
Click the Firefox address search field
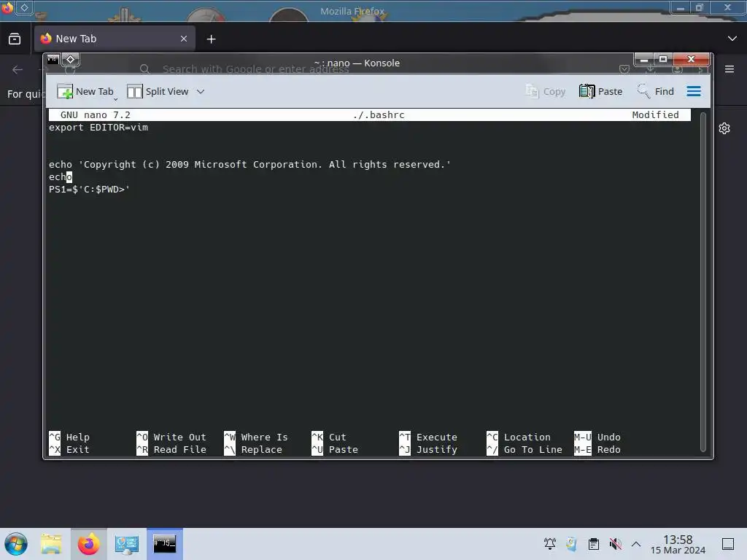click(x=255, y=69)
